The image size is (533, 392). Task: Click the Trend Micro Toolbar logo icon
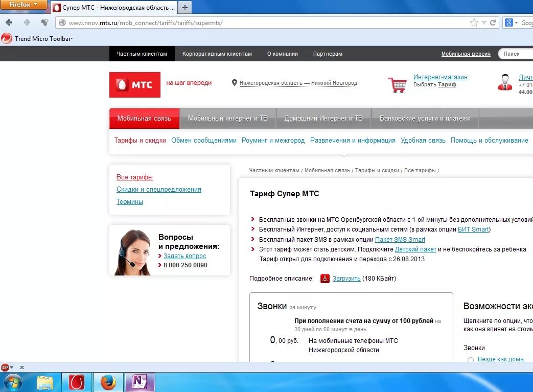(7, 38)
